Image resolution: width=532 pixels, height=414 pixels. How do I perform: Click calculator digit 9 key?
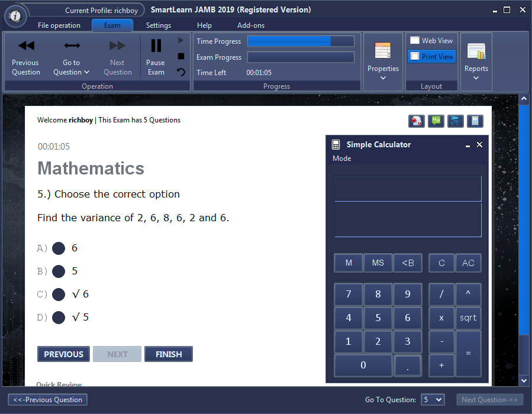pos(408,294)
